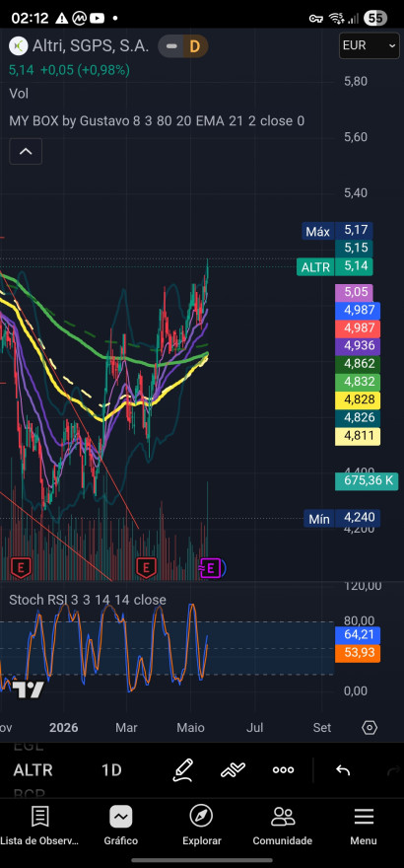Open the indicators icon in bottom toolbar
This screenshot has height=868, width=404.
(x=233, y=770)
